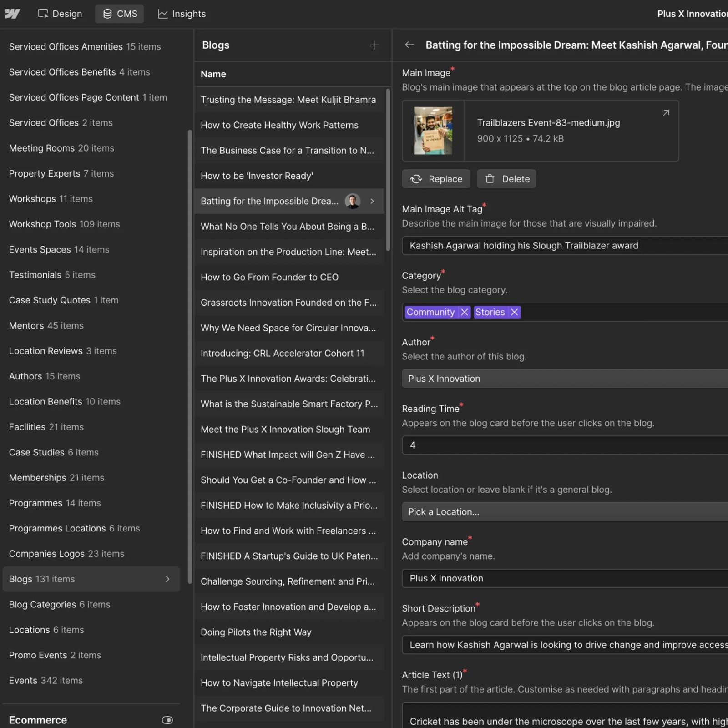Open the Insights tab
The height and width of the screenshot is (728, 728).
coord(182,14)
